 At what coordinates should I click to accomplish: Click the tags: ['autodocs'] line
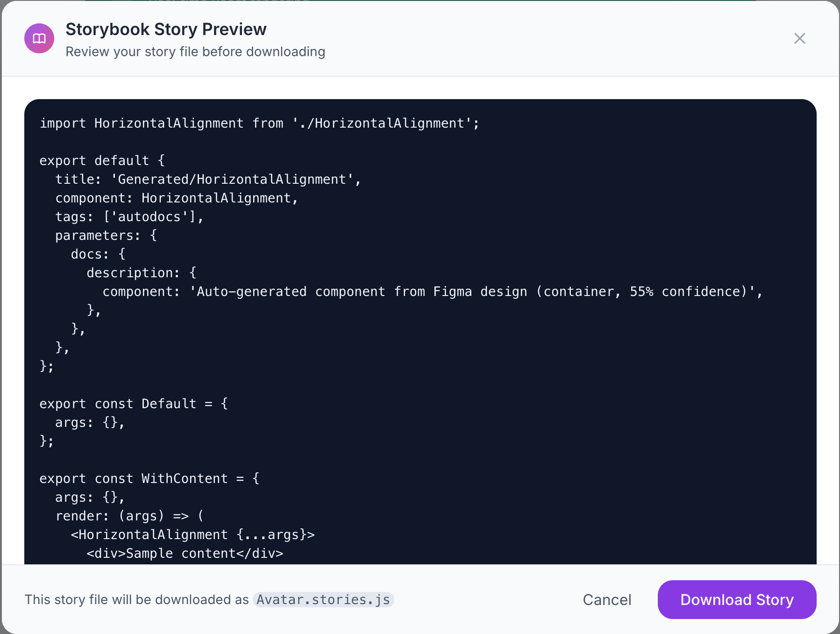(x=129, y=217)
